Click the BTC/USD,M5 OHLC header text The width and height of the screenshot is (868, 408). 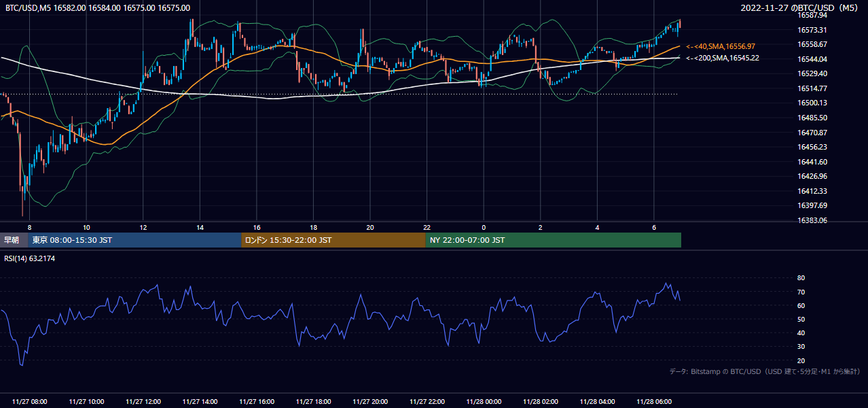pyautogui.click(x=98, y=8)
